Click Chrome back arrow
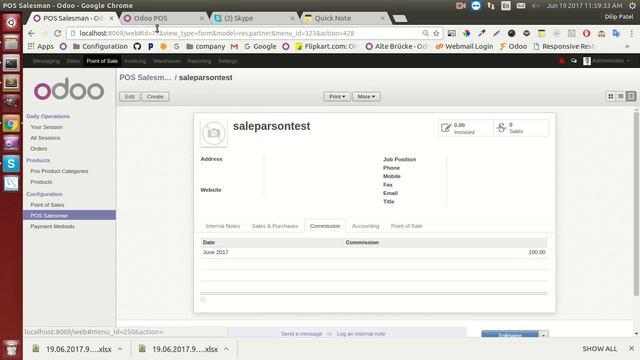640x360 pixels. click(x=31, y=33)
